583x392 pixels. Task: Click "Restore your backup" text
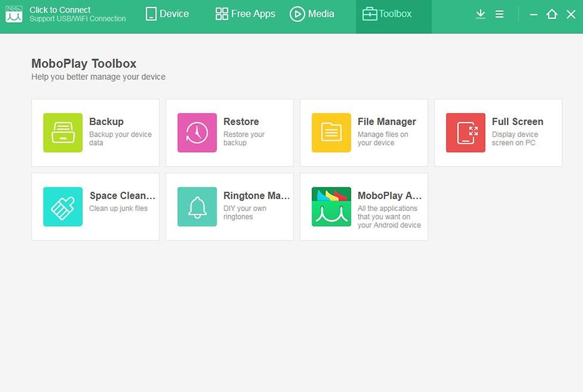tap(244, 138)
